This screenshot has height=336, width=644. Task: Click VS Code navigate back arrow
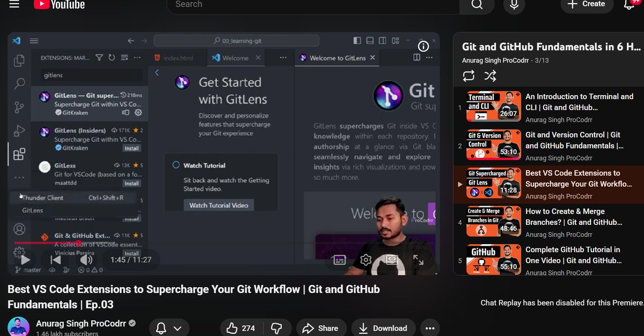point(131,41)
